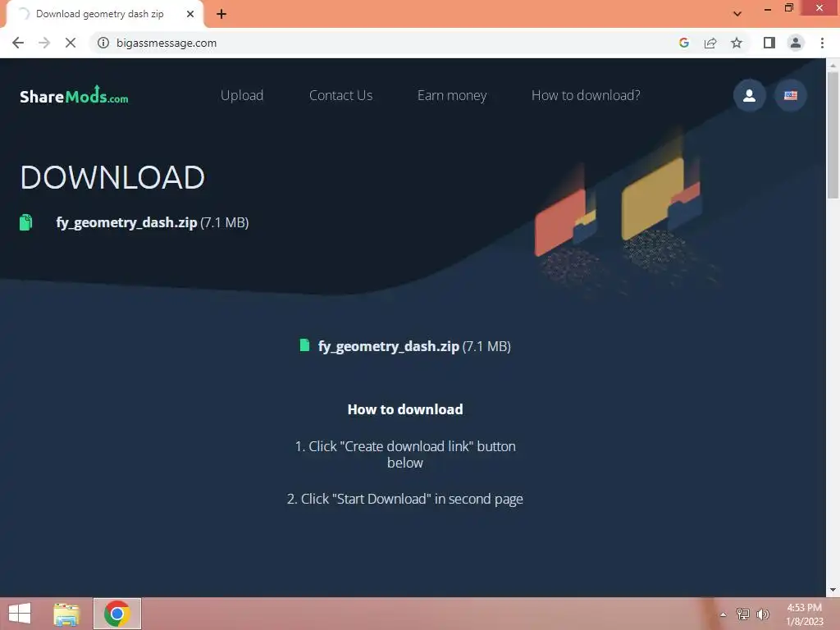Click the Chrome taskbar icon
Image resolution: width=840 pixels, height=630 pixels.
point(117,614)
